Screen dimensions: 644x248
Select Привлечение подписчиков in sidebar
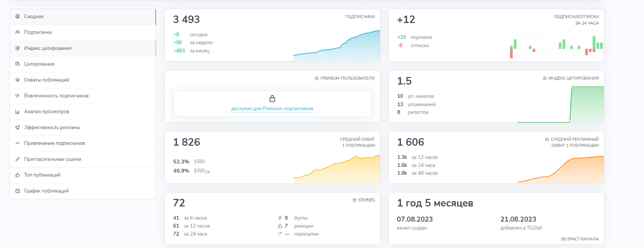click(x=54, y=143)
